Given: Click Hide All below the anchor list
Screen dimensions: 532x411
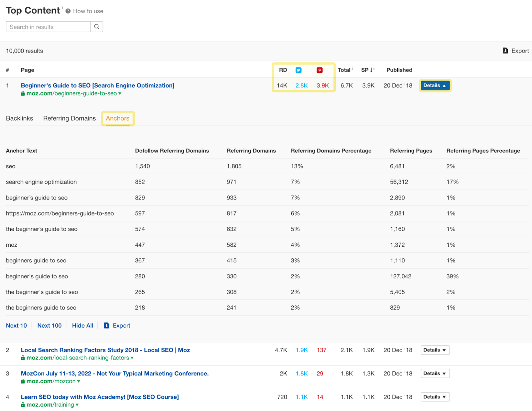Looking at the screenshot, I should coord(82,326).
